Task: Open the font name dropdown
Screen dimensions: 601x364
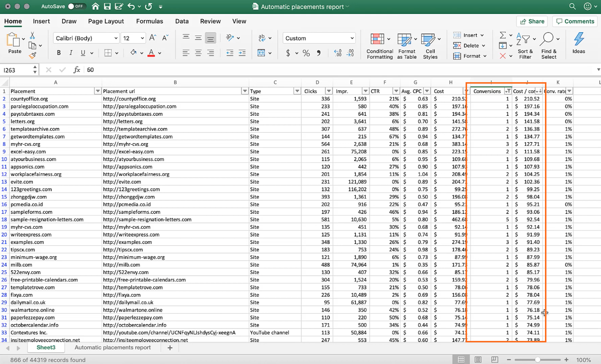Action: [x=116, y=38]
